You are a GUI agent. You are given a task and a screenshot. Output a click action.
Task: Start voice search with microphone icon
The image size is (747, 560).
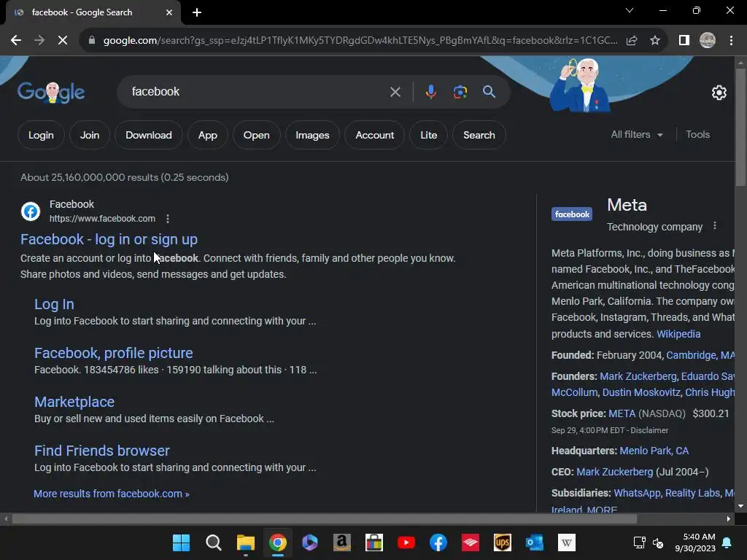[430, 91]
